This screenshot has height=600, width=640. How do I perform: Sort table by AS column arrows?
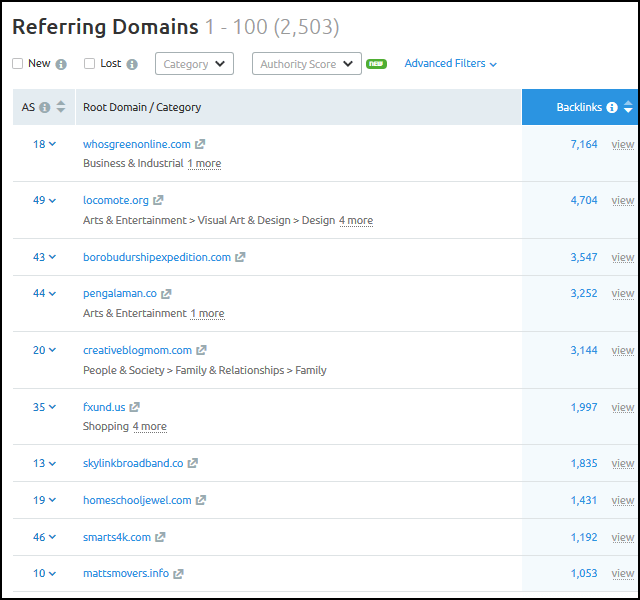(60, 107)
